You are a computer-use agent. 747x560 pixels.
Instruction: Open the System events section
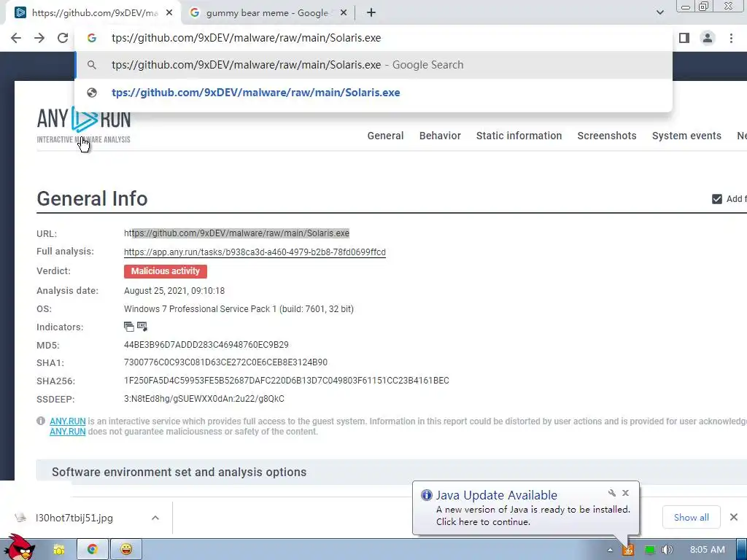[686, 136]
